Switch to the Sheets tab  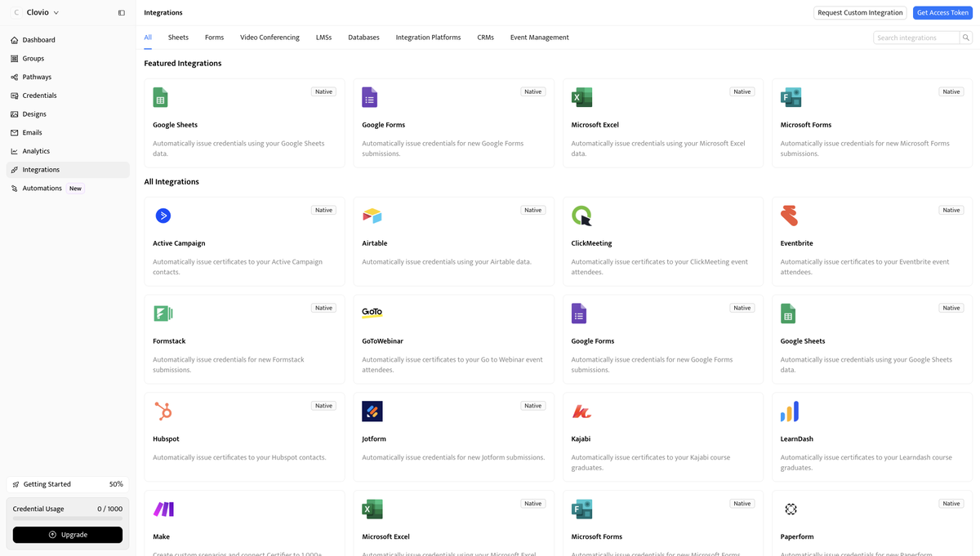click(x=178, y=37)
